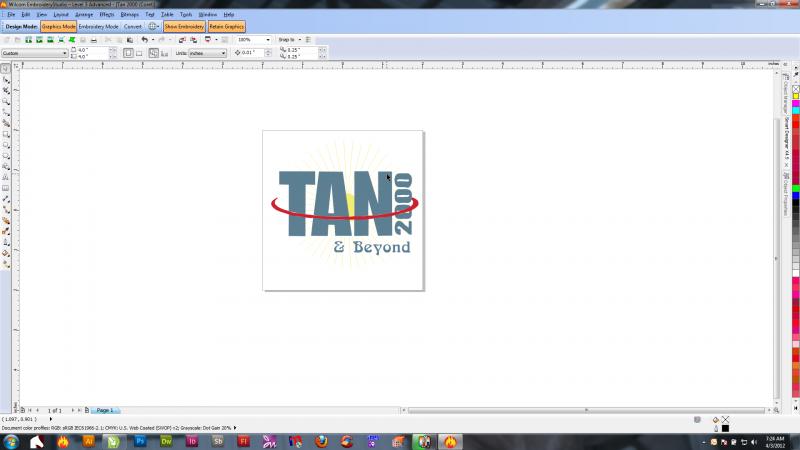Open the Help menu
The height and width of the screenshot is (450, 800).
[229, 14]
